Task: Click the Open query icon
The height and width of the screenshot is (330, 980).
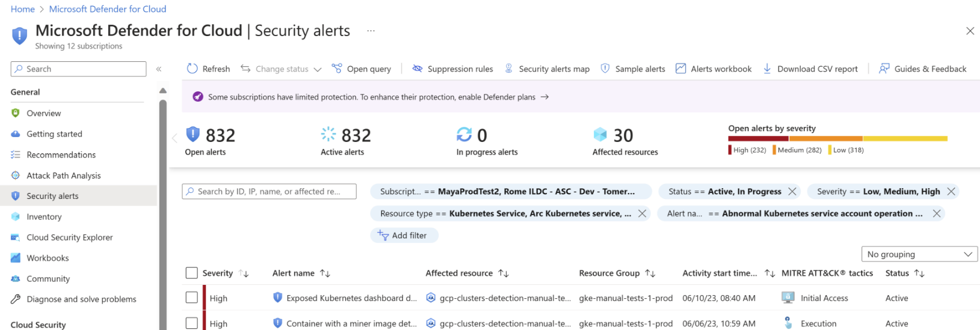Action: (x=337, y=69)
